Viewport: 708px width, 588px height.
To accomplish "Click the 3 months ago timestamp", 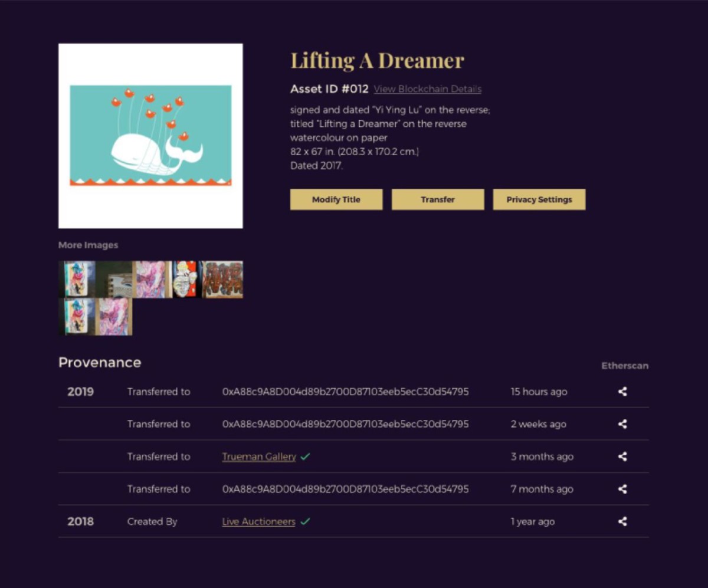I will pyautogui.click(x=542, y=456).
